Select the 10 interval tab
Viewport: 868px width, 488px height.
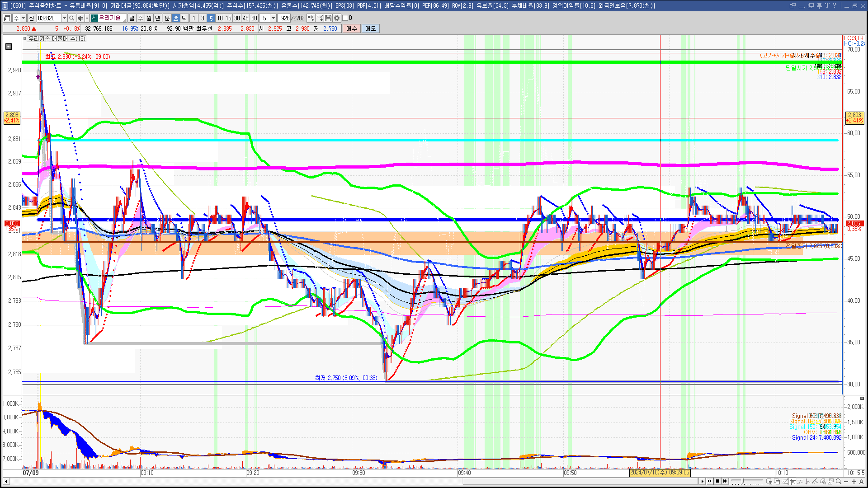(220, 18)
